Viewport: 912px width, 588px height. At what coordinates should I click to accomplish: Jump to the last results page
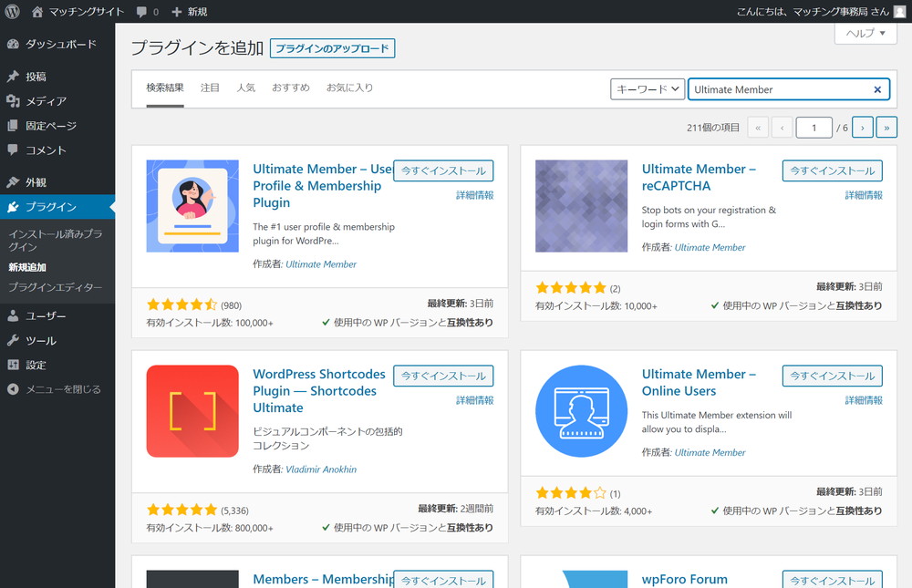886,128
